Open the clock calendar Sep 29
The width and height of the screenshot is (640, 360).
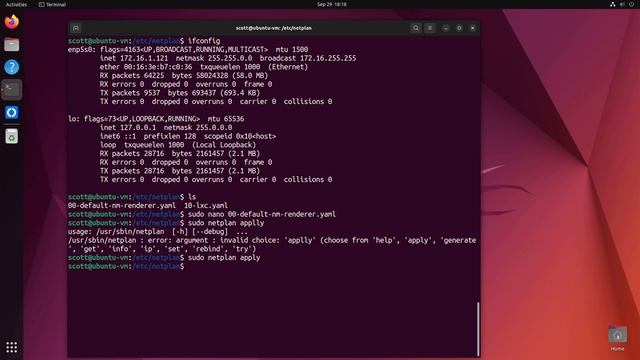(x=331, y=4)
